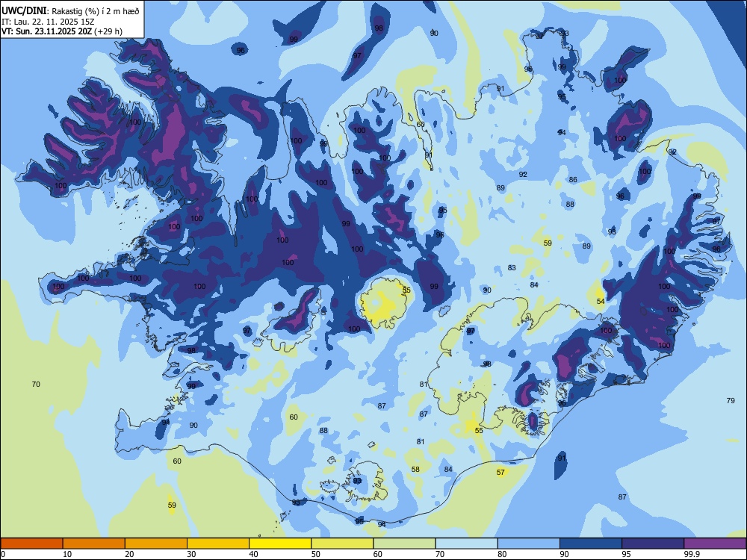Click the UWC/DINI title text
Screen dimensions: 747x560
24,10
